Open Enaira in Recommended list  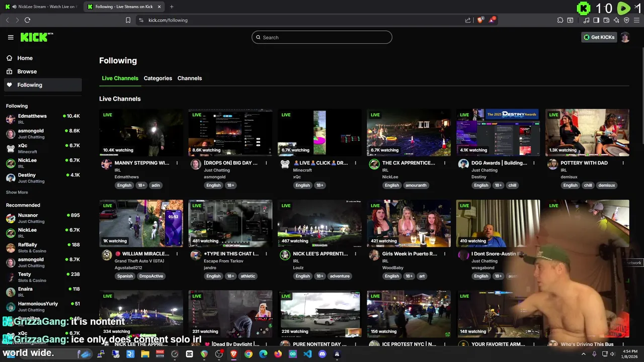pyautogui.click(x=43, y=292)
